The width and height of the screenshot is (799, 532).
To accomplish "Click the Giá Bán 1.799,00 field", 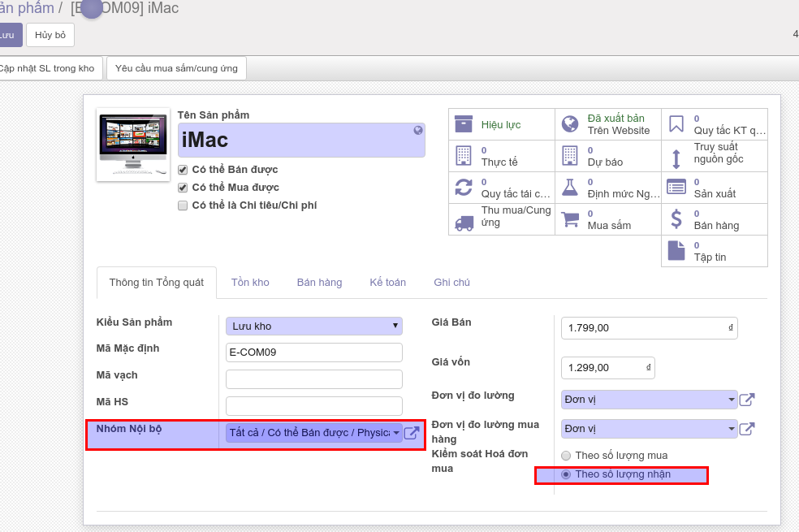I will click(x=650, y=328).
